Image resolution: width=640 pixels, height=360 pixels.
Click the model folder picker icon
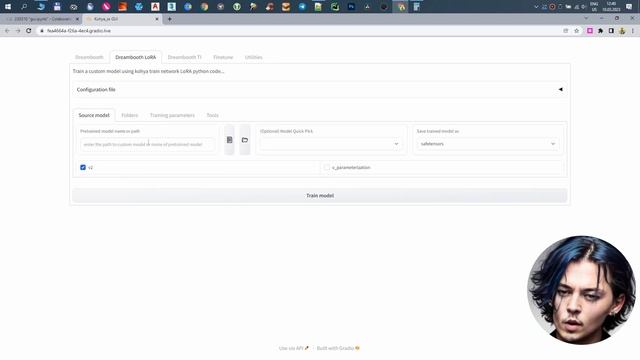pyautogui.click(x=245, y=140)
